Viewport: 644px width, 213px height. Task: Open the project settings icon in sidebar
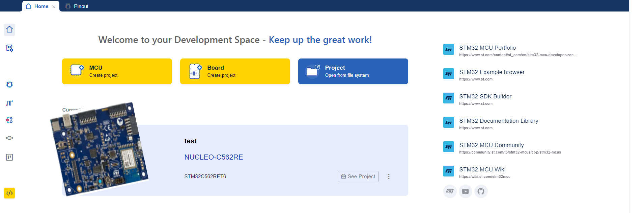(9, 48)
